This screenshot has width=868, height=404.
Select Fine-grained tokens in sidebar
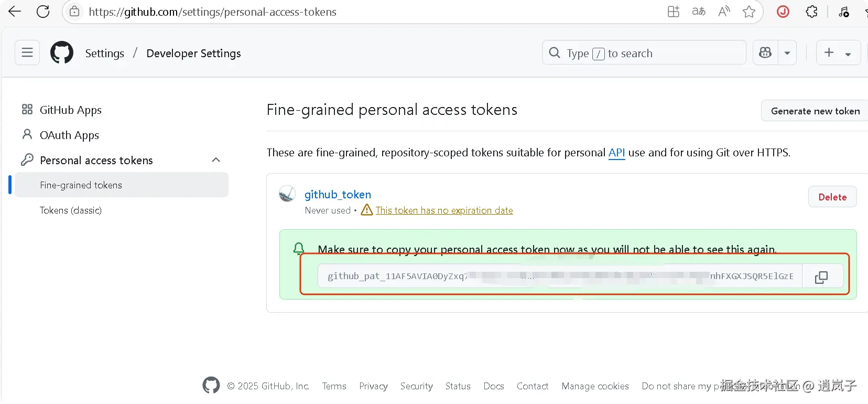pos(81,185)
